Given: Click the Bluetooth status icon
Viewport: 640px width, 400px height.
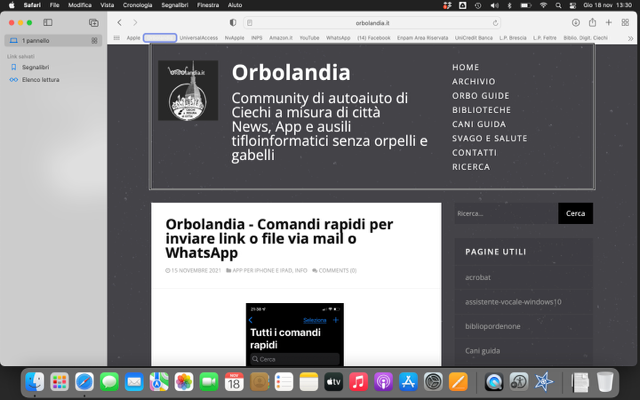Looking at the screenshot, I should (x=509, y=5).
